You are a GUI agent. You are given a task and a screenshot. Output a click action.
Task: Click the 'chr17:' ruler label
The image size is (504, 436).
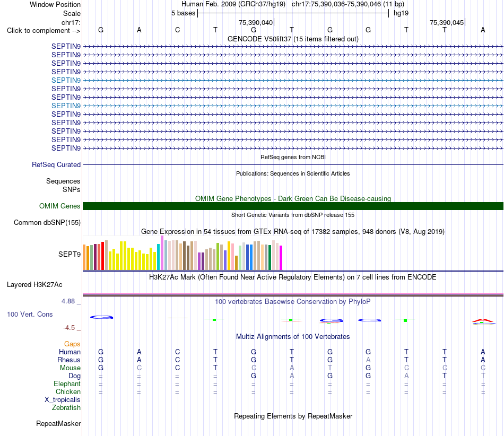[71, 22]
